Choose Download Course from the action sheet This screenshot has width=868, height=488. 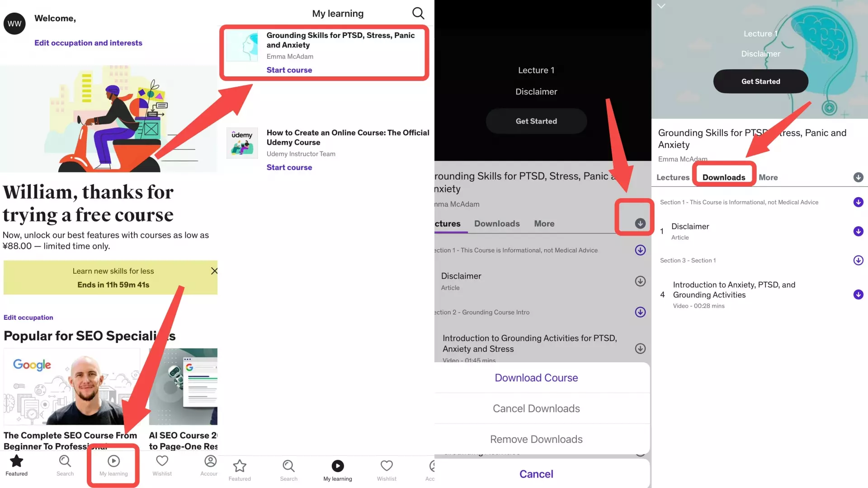536,378
